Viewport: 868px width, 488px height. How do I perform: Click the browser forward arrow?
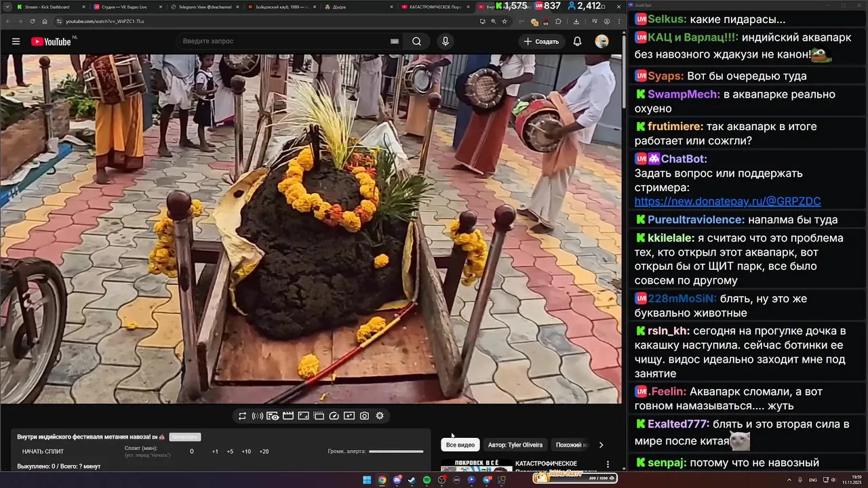pyautogui.click(x=20, y=21)
